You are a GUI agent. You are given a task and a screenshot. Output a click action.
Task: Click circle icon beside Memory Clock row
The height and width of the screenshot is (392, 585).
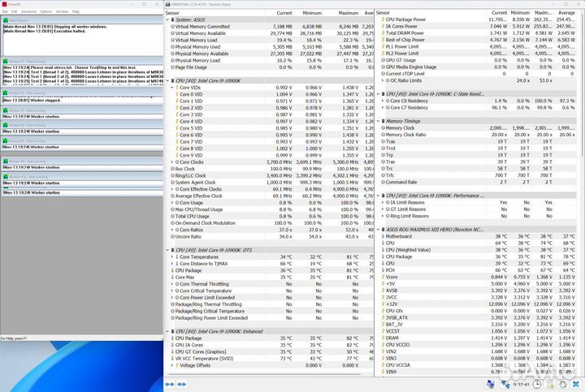383,127
